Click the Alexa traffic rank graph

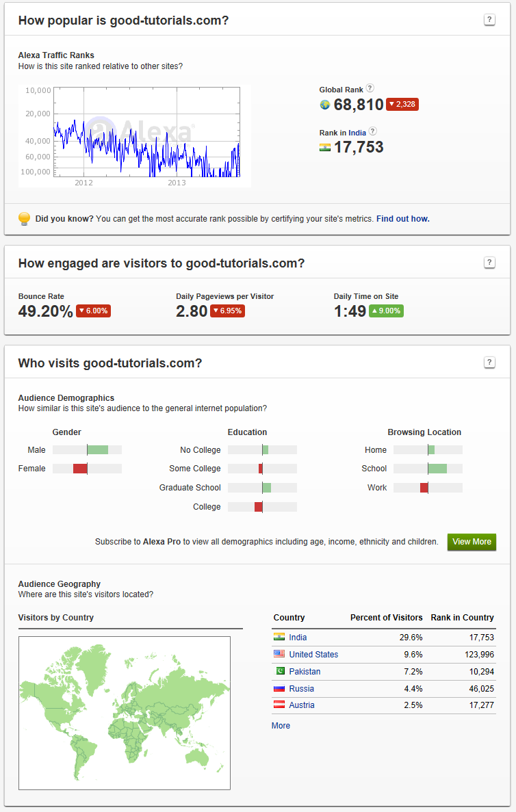[x=135, y=135]
